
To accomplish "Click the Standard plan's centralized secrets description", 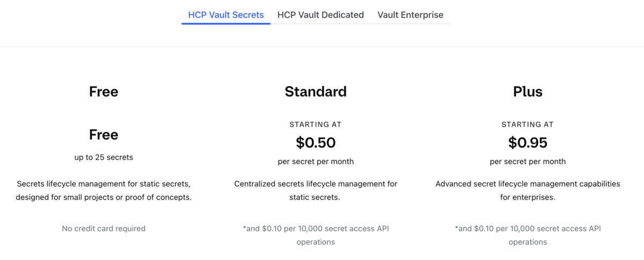I will [316, 190].
